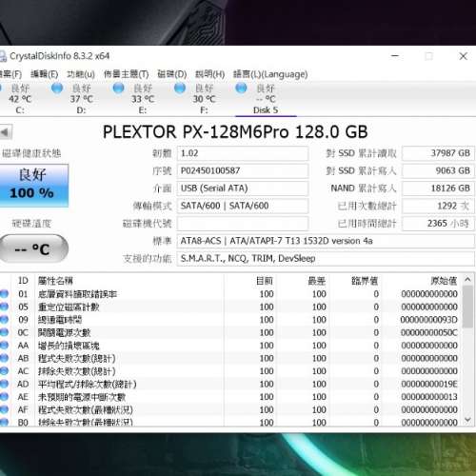Click blue status dot of row AF
This screenshot has width=476, height=476.
tap(4, 409)
